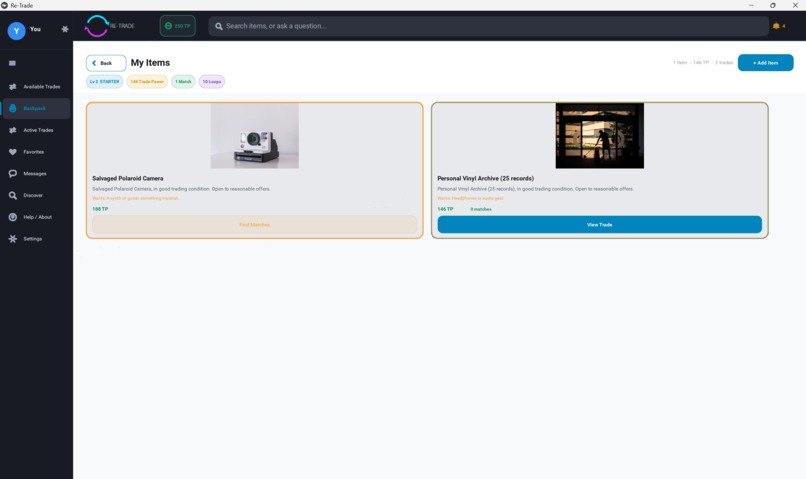
Task: Open the Personal Vinyl Archive thumbnail
Action: (x=599, y=136)
